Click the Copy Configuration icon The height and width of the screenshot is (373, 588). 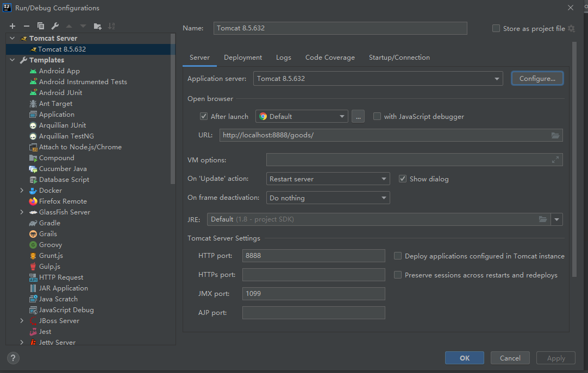[x=41, y=26]
